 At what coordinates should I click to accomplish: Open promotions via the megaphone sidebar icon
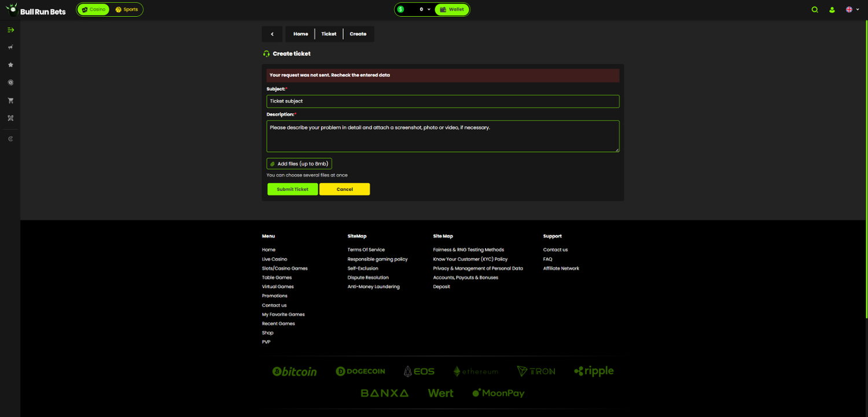coord(10,47)
